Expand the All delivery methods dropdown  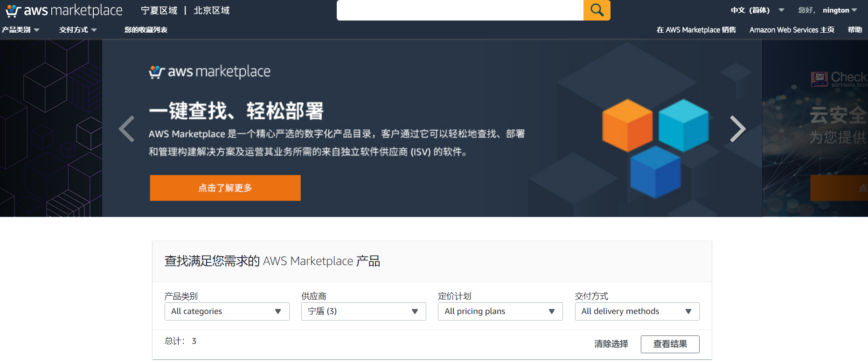point(637,311)
